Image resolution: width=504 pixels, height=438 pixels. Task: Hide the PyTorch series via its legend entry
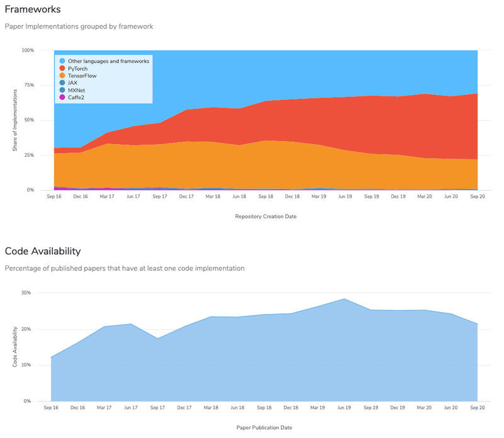tap(79, 69)
